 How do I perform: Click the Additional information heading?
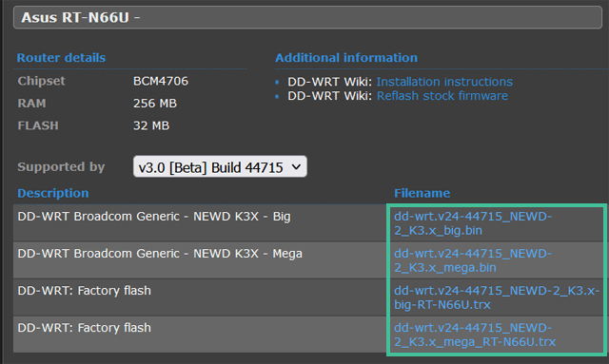[346, 57]
